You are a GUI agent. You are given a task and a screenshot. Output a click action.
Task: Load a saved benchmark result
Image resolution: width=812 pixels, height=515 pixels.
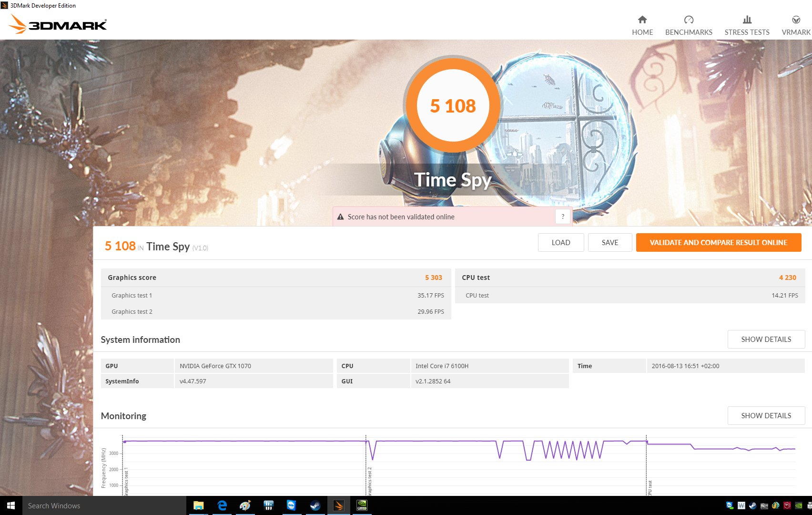560,242
